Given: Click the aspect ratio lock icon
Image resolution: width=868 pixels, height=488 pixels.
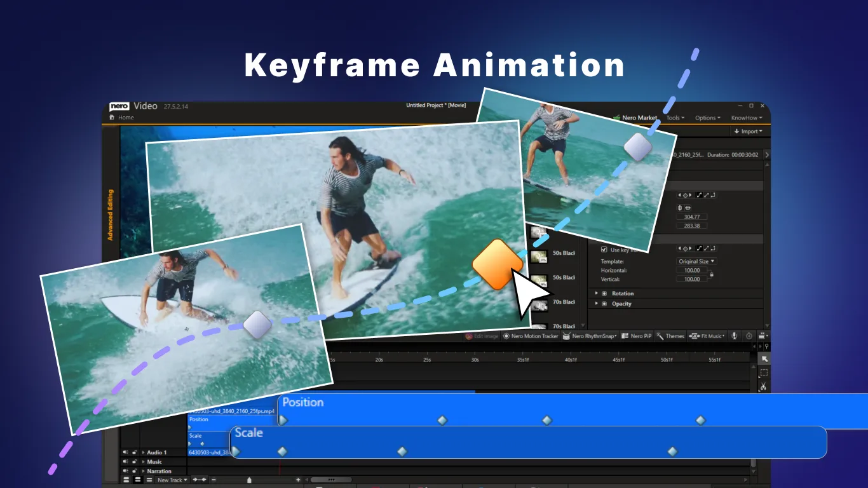Looking at the screenshot, I should click(x=712, y=274).
